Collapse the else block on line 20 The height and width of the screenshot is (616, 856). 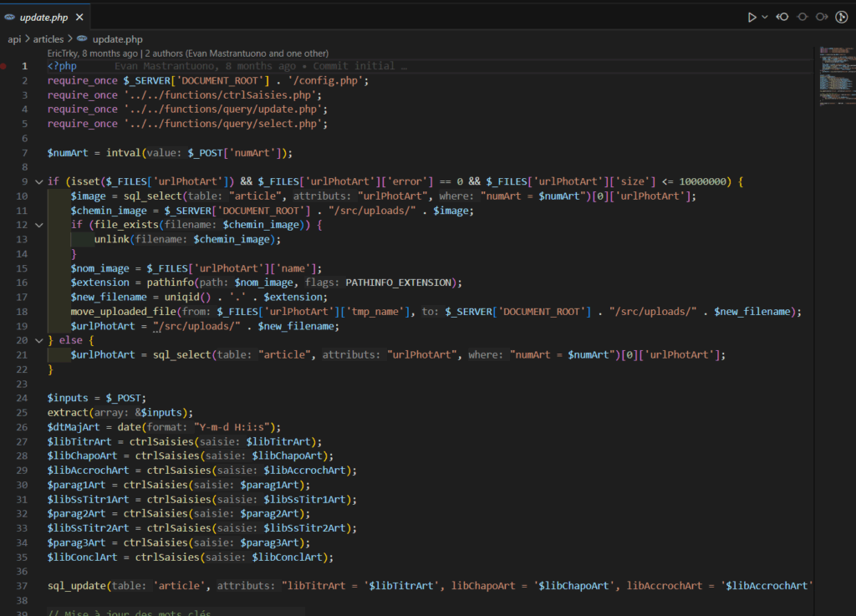click(x=38, y=340)
